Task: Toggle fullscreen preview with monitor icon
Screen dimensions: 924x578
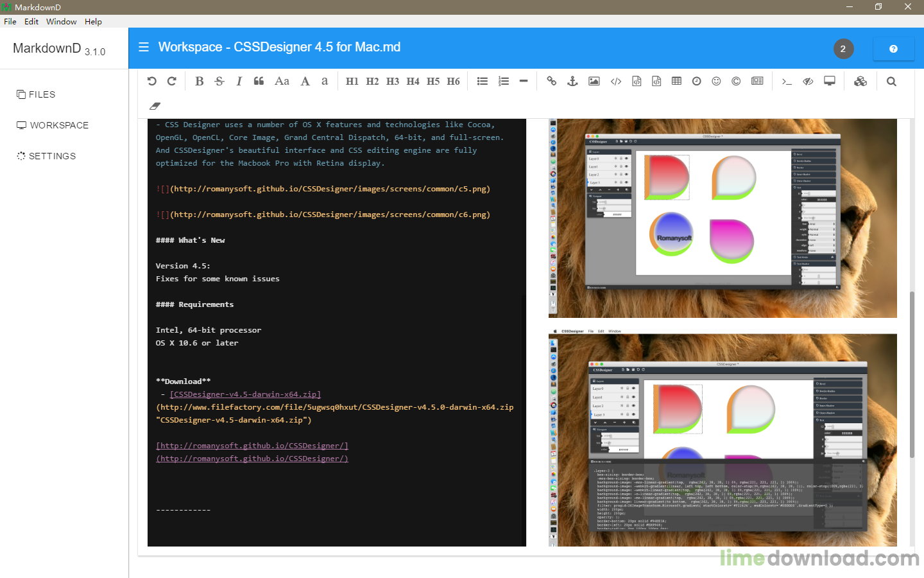Action: coord(830,82)
